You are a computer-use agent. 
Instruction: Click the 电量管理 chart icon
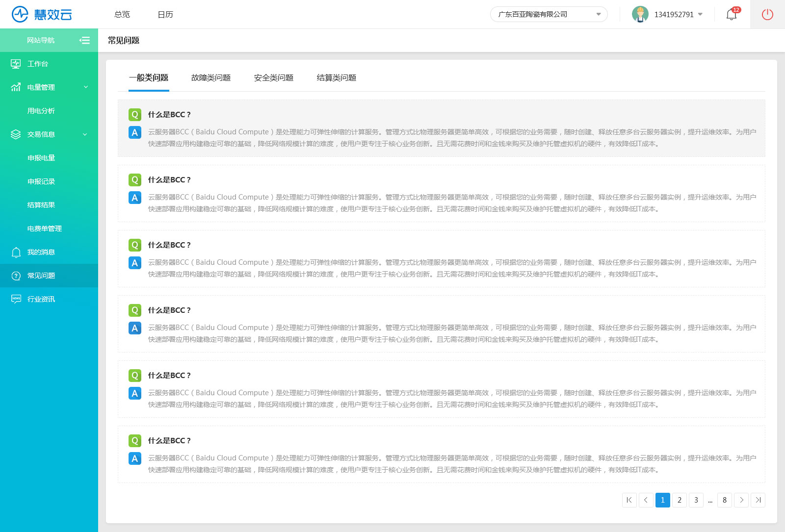(x=16, y=87)
